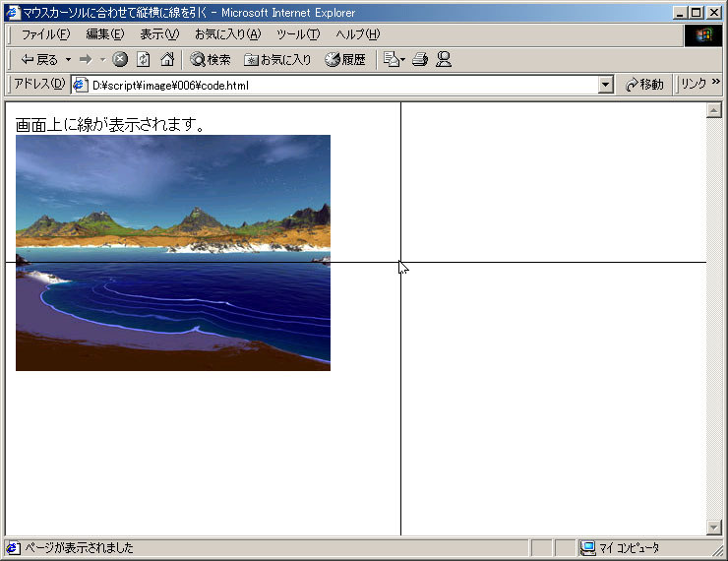Open the Edit (編集) menu
Image resolution: width=728 pixels, height=561 pixels.
point(105,34)
